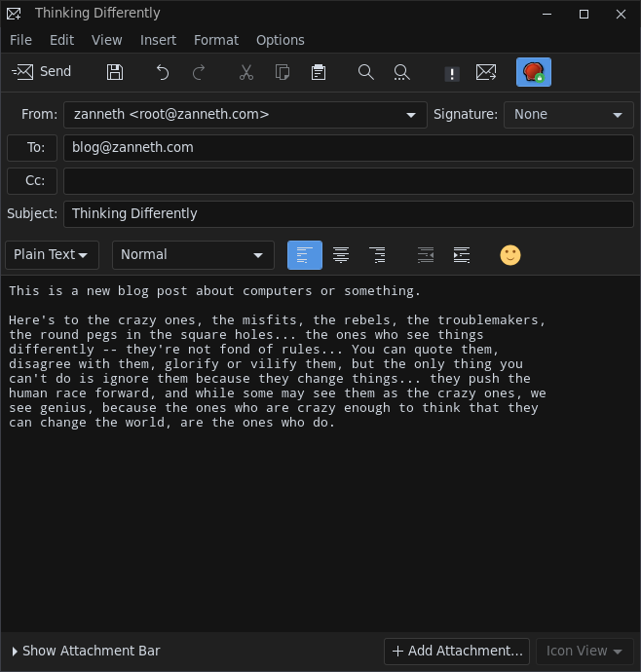641x672 pixels.
Task: Copy selection using the copy icon
Action: pyautogui.click(x=283, y=72)
